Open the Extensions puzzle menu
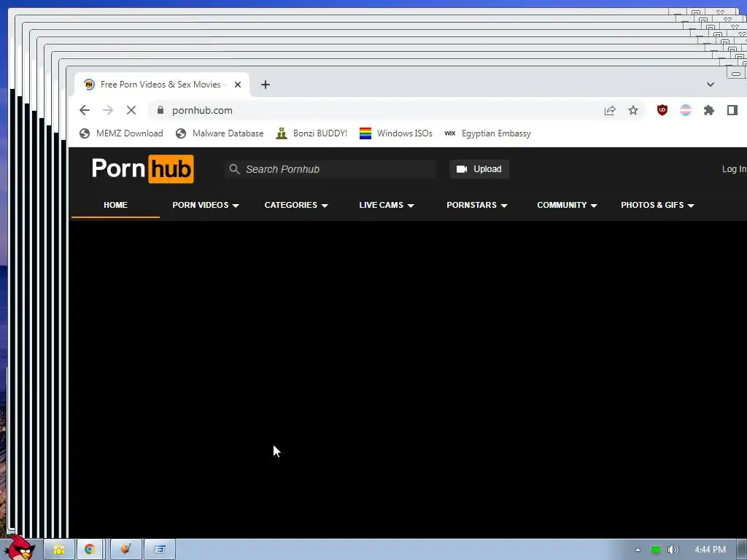The height and width of the screenshot is (560, 747). 709,111
